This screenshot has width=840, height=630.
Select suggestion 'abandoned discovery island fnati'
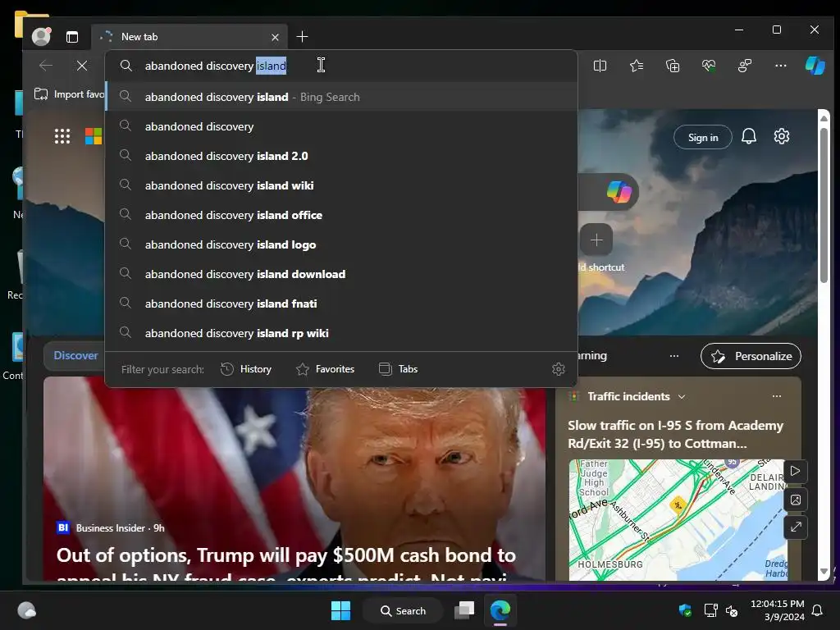[x=341, y=304]
